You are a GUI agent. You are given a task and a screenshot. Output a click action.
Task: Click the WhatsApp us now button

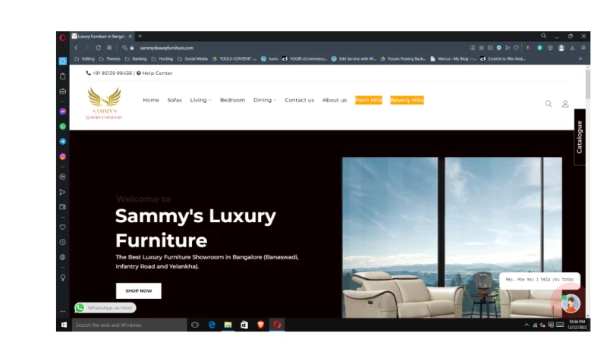click(x=105, y=308)
